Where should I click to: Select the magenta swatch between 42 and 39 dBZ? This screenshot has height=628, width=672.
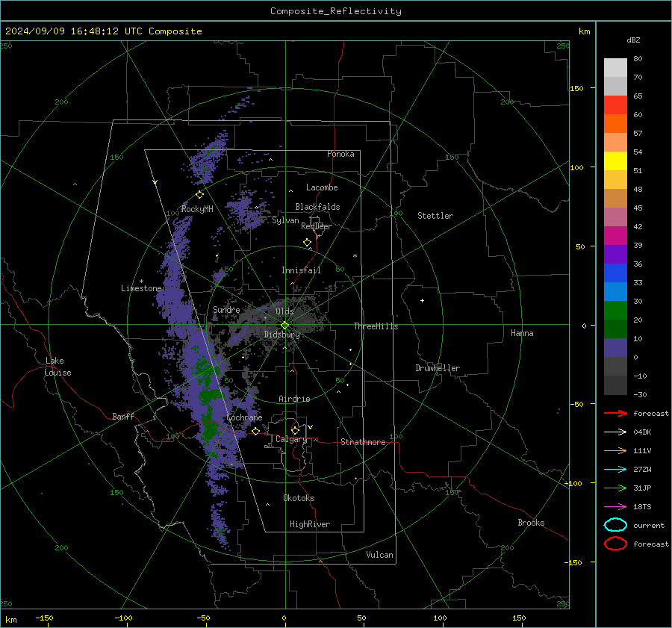pos(615,236)
